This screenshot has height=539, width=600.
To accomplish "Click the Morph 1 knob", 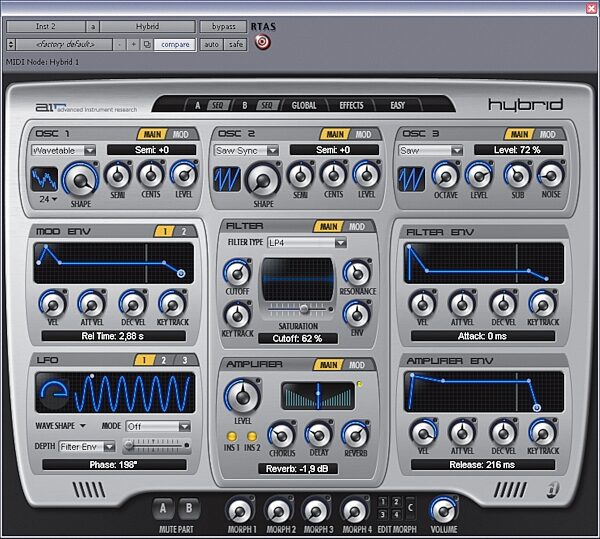I will pos(240,511).
